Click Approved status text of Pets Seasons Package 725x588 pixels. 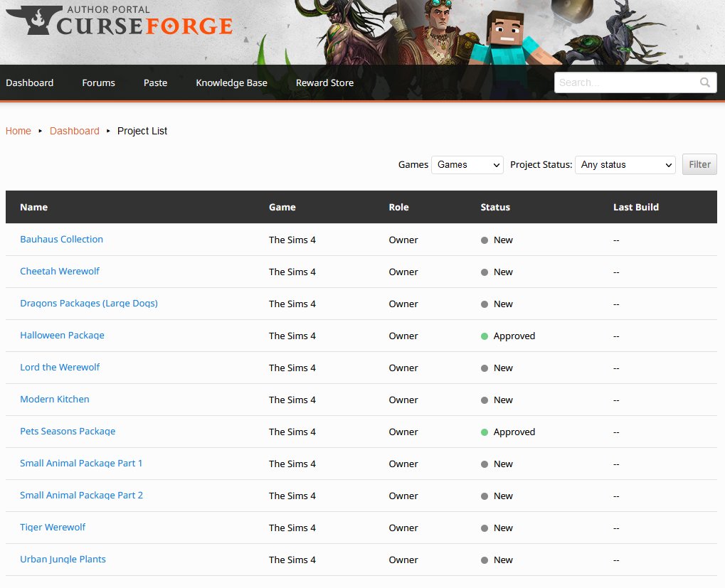coord(514,432)
